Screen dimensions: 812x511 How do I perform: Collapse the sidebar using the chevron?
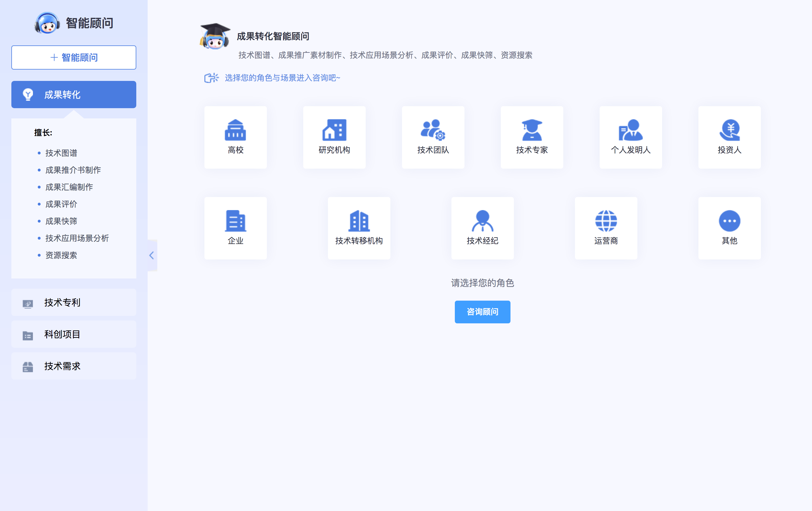tap(151, 255)
